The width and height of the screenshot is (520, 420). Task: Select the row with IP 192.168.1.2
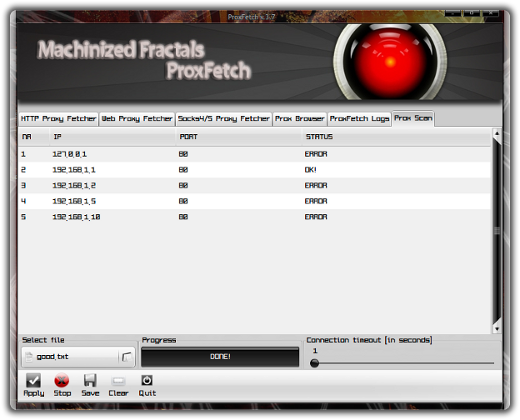click(x=255, y=186)
